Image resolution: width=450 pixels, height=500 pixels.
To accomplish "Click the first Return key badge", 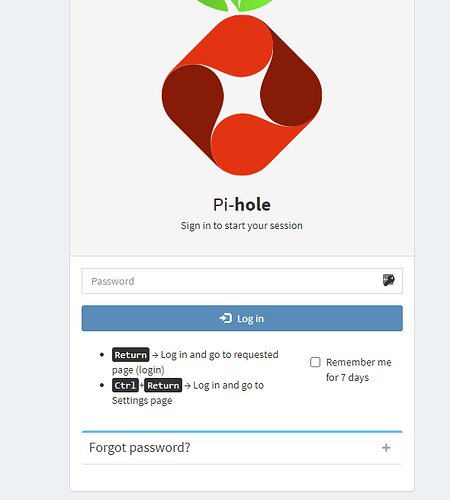I will [131, 355].
